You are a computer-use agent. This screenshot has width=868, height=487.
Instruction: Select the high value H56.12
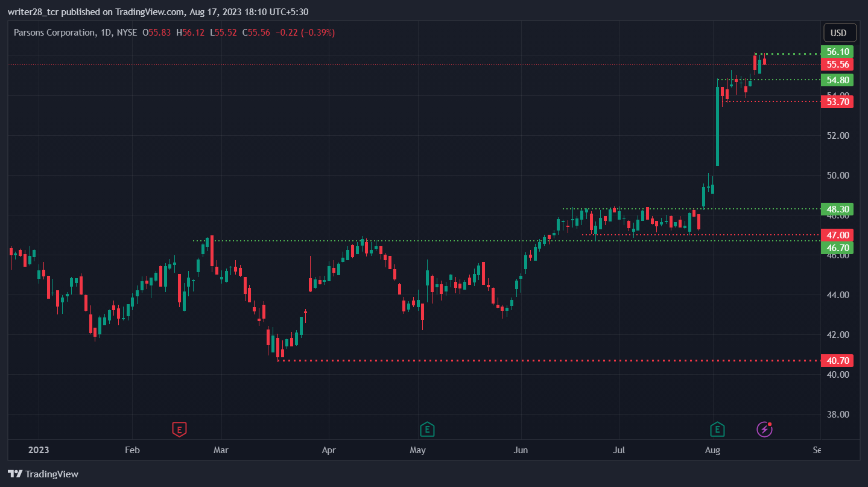pyautogui.click(x=191, y=33)
